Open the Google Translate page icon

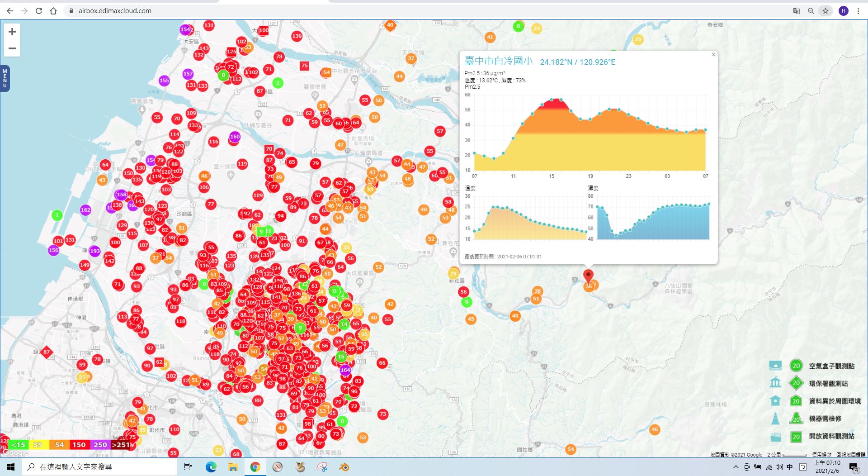point(797,11)
